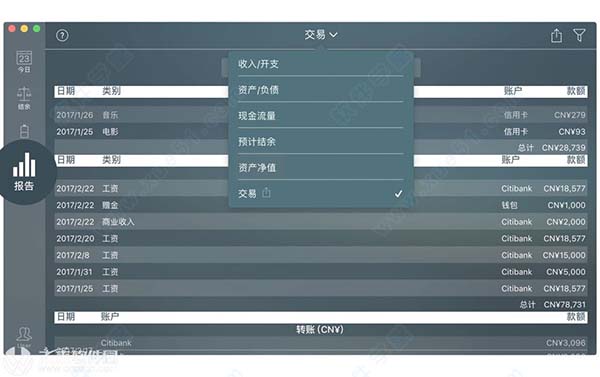The height and width of the screenshot is (377, 600).
Task: Click the CN¥5,000 amount cell
Action: click(x=566, y=272)
